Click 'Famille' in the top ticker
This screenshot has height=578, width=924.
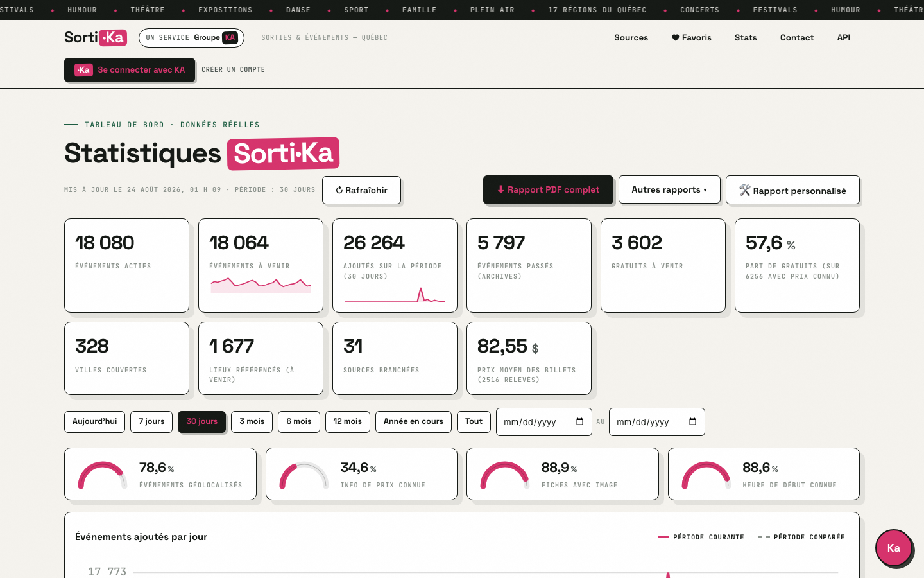(419, 10)
